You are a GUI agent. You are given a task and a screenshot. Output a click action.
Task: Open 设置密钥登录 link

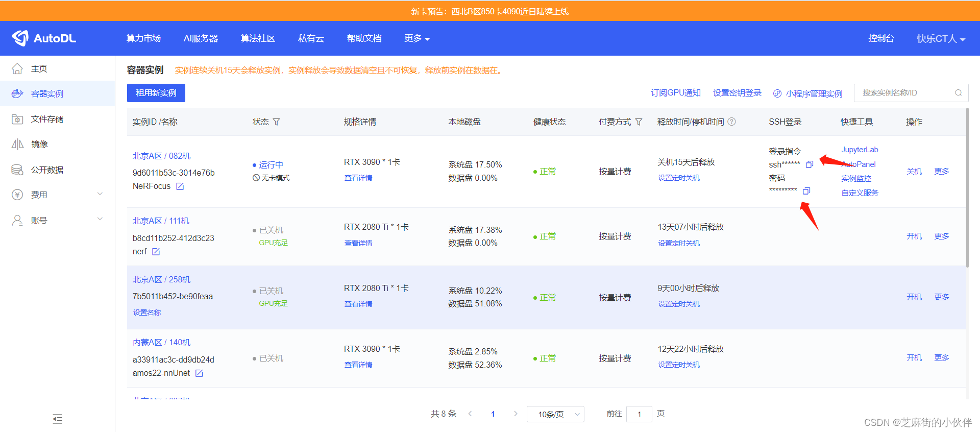(737, 93)
